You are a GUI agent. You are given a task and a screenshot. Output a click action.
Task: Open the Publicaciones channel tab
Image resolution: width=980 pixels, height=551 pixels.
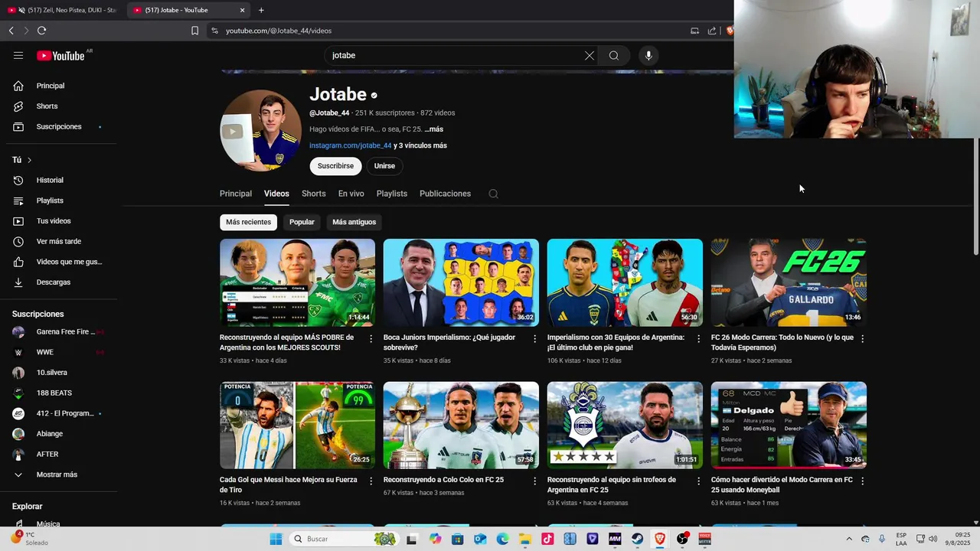coord(445,194)
